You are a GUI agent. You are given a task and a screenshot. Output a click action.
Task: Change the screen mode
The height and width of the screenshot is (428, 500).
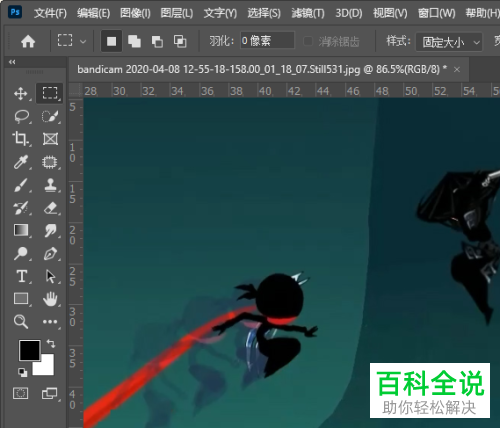50,394
